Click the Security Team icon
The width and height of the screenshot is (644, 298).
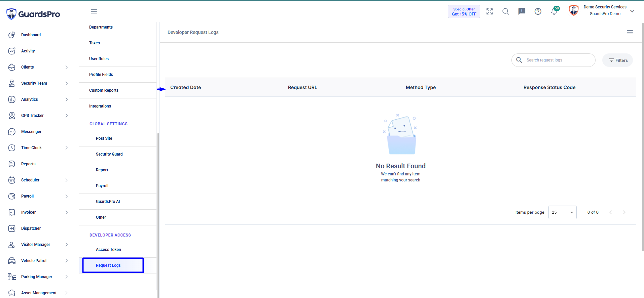(12, 83)
